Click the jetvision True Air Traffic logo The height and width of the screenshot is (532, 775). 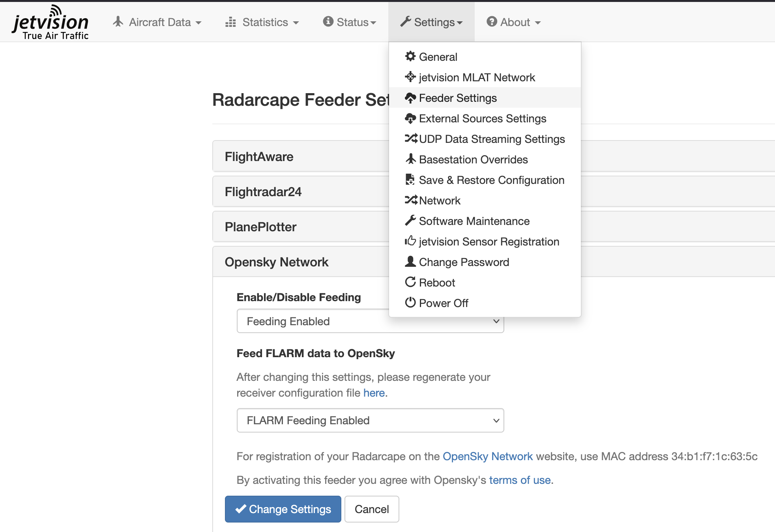pos(51,22)
